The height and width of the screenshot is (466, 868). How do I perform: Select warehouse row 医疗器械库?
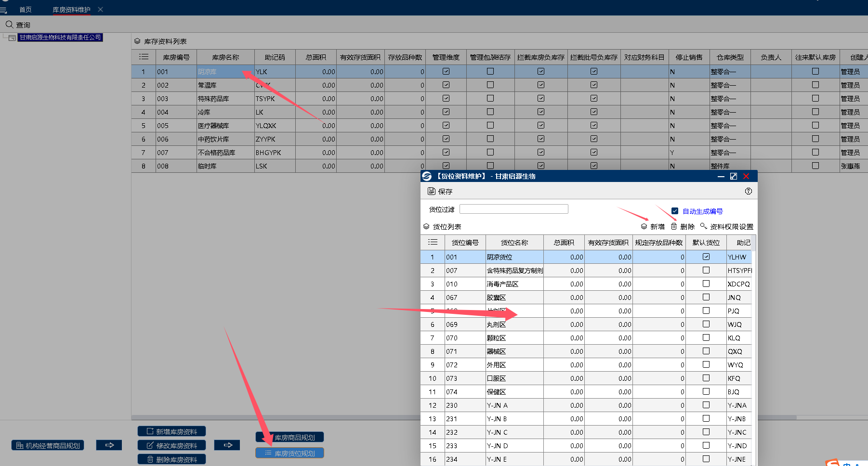tap(500, 126)
